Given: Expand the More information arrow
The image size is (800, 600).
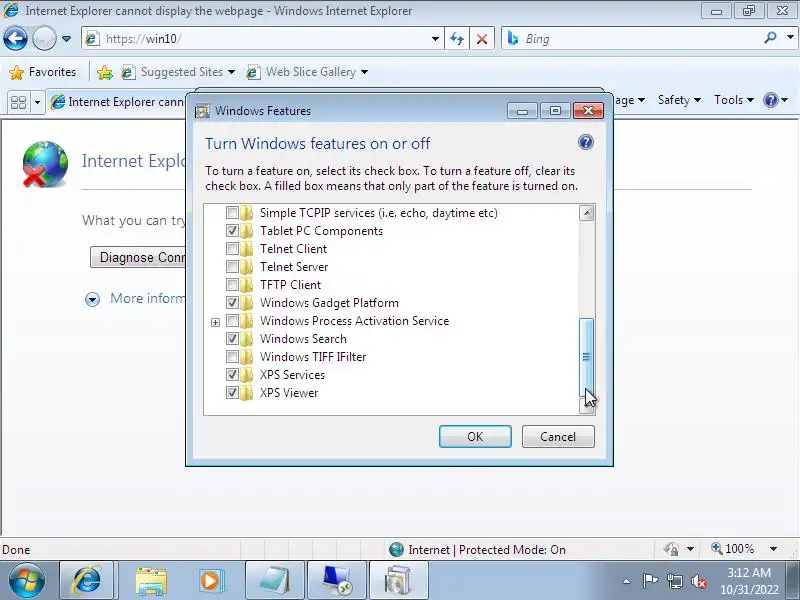Looking at the screenshot, I should pyautogui.click(x=92, y=299).
